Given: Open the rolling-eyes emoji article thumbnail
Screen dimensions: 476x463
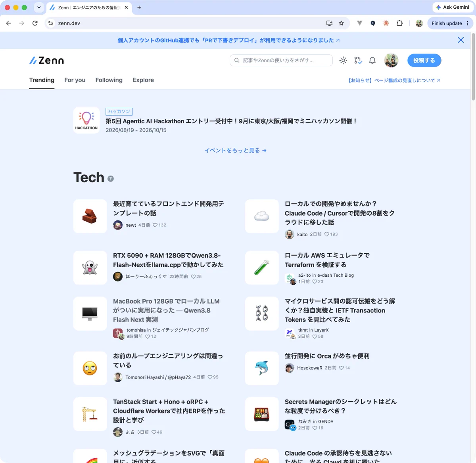Looking at the screenshot, I should [90, 368].
